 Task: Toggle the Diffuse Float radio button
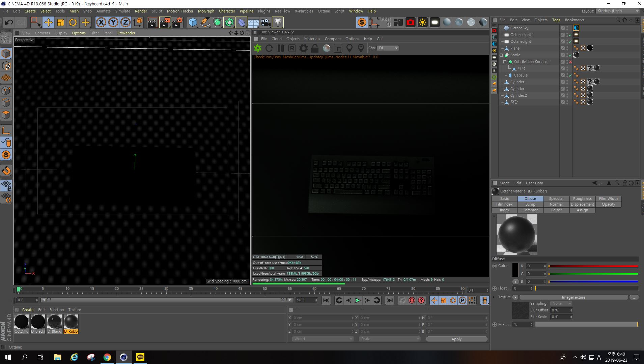[x=495, y=288]
